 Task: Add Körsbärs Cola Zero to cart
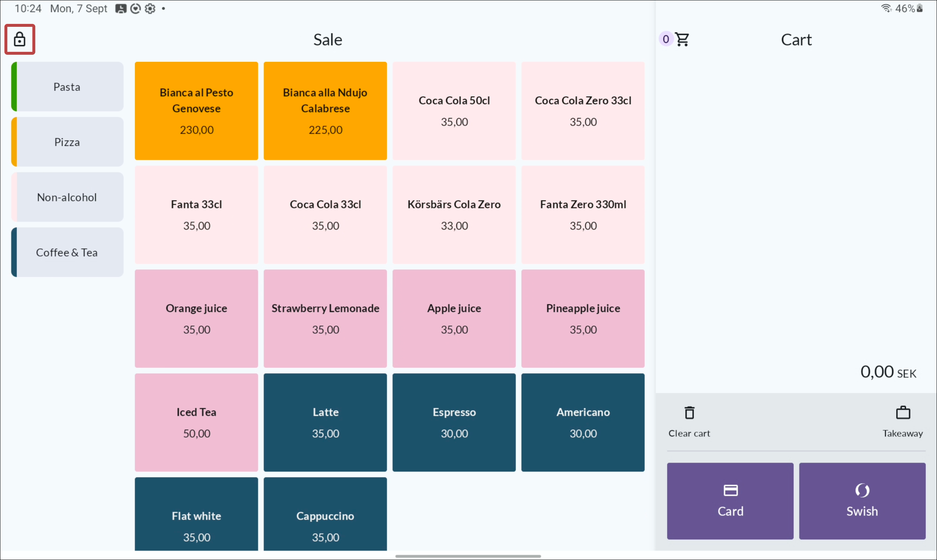point(454,215)
